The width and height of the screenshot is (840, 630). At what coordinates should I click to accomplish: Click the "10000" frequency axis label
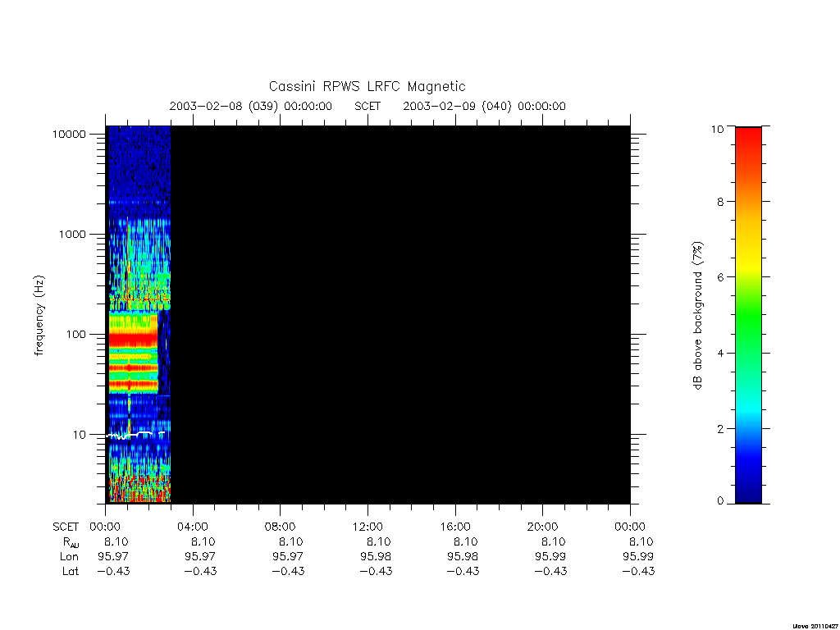pyautogui.click(x=69, y=134)
